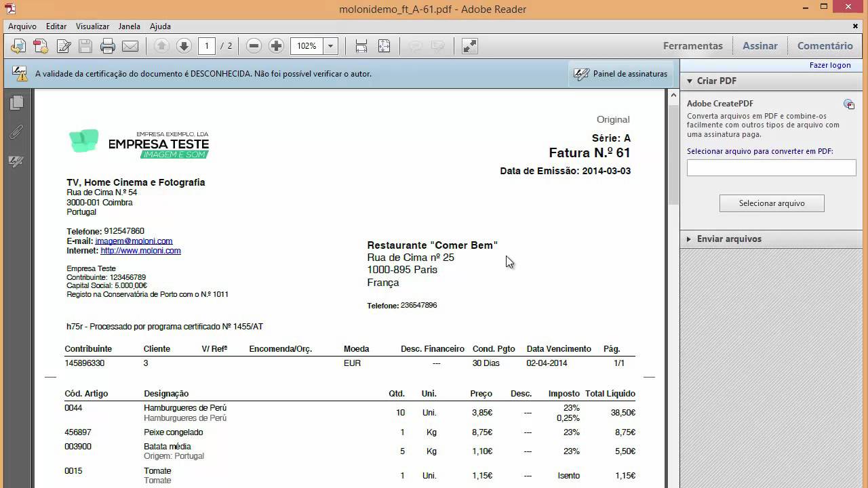Open the attachments paperclip side panel
Screen dimensions: 868x488
tap(17, 131)
